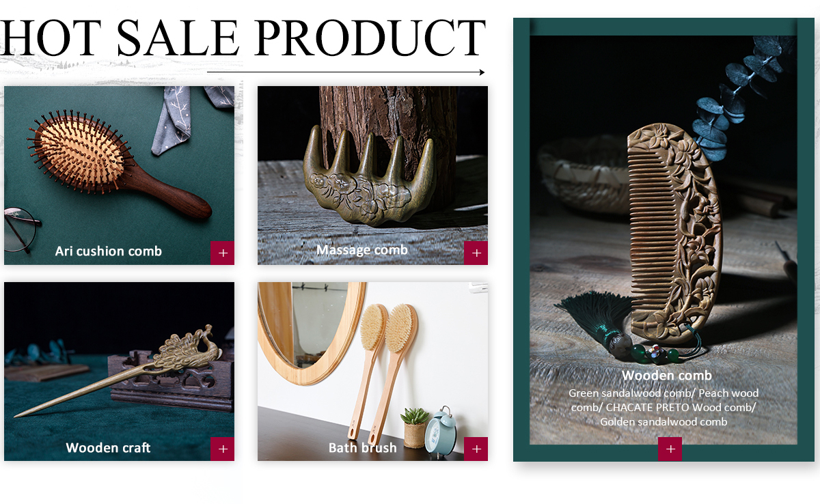The width and height of the screenshot is (820, 504).
Task: Open the Wooden craft label
Action: (x=108, y=448)
